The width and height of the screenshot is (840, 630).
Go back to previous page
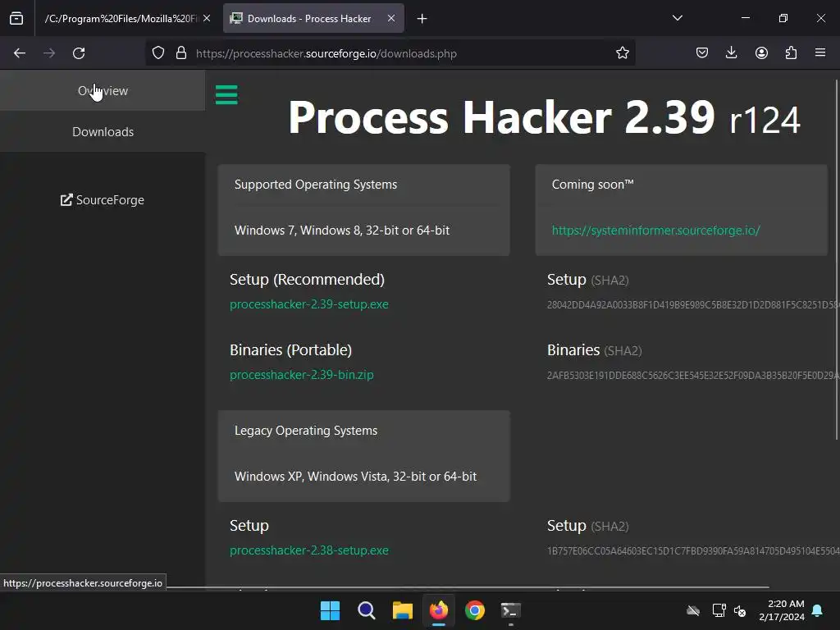[x=20, y=53]
